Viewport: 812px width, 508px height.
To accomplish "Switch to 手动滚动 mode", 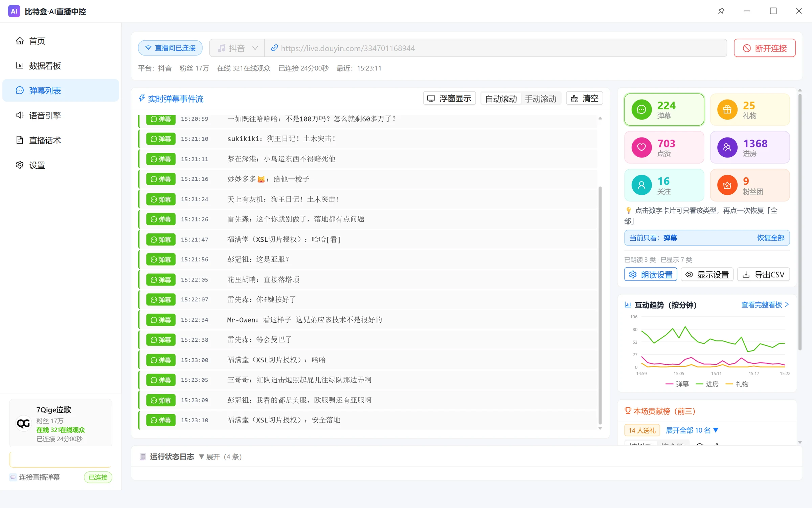I will (x=540, y=99).
